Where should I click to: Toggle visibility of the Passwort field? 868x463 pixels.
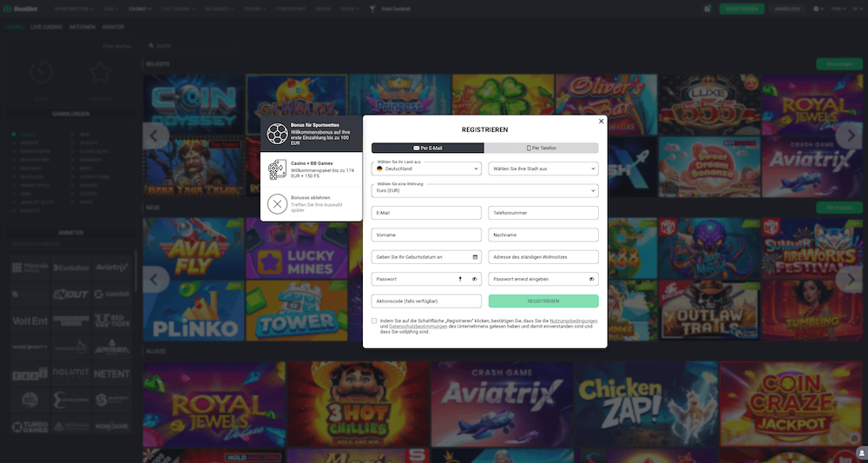coord(475,279)
